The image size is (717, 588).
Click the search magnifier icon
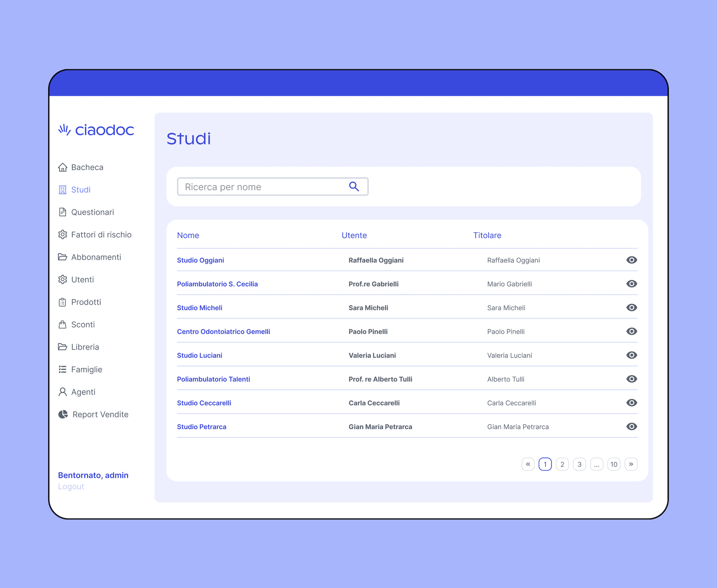(354, 186)
